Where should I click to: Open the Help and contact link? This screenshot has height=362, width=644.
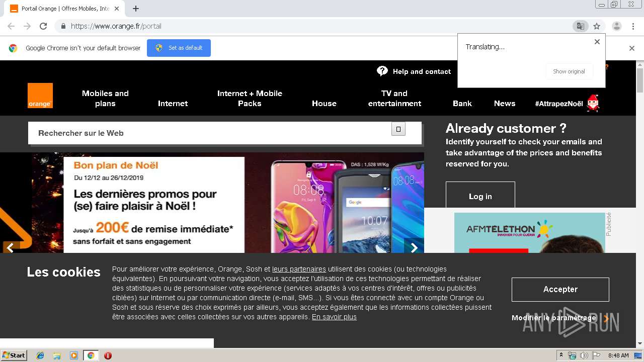[422, 71]
